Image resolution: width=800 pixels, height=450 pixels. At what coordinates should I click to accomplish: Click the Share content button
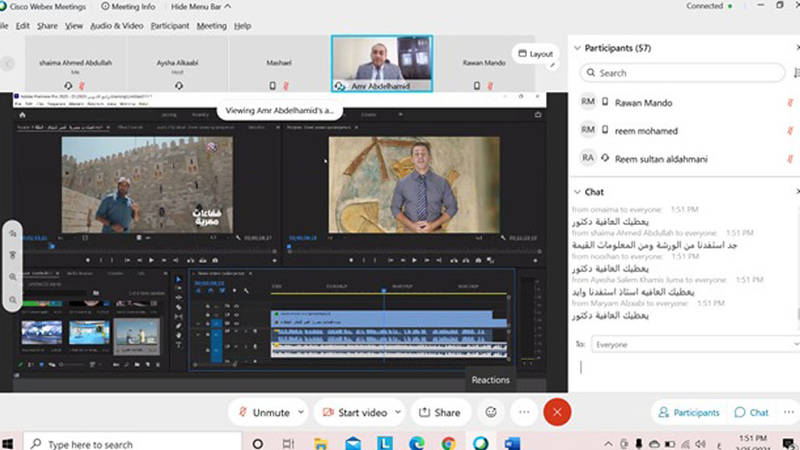tap(440, 412)
